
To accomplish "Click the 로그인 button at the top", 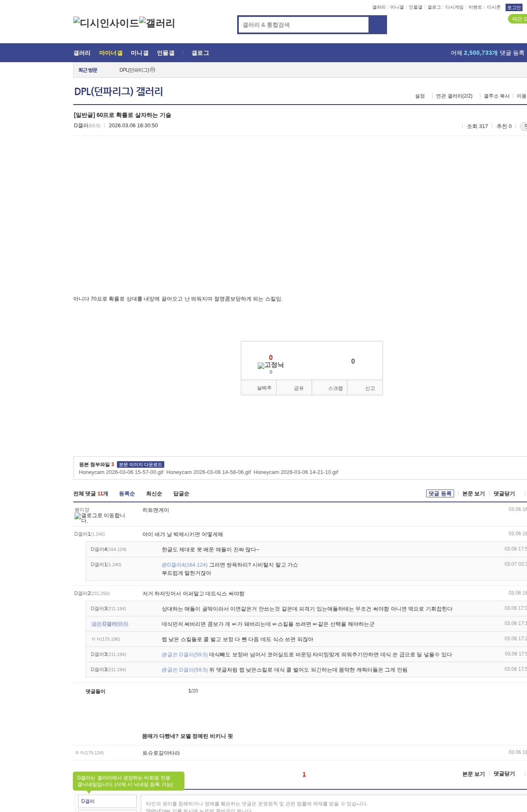I will pyautogui.click(x=514, y=7).
